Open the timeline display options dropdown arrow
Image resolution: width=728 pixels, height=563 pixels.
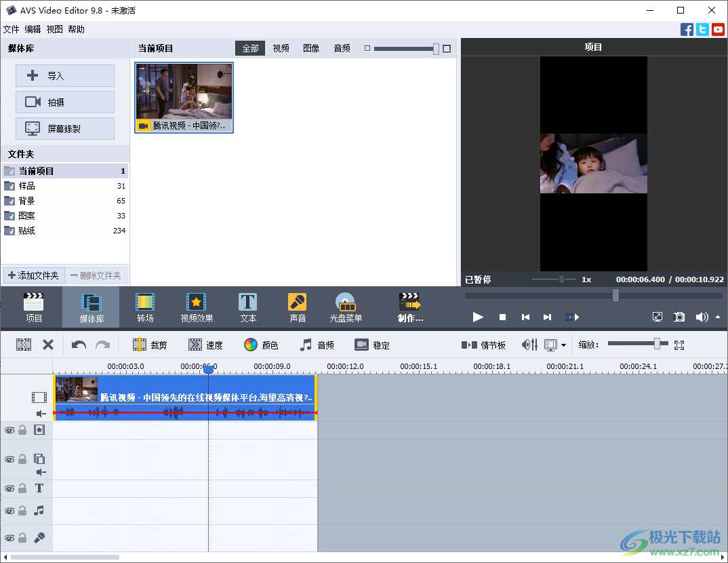pos(563,345)
